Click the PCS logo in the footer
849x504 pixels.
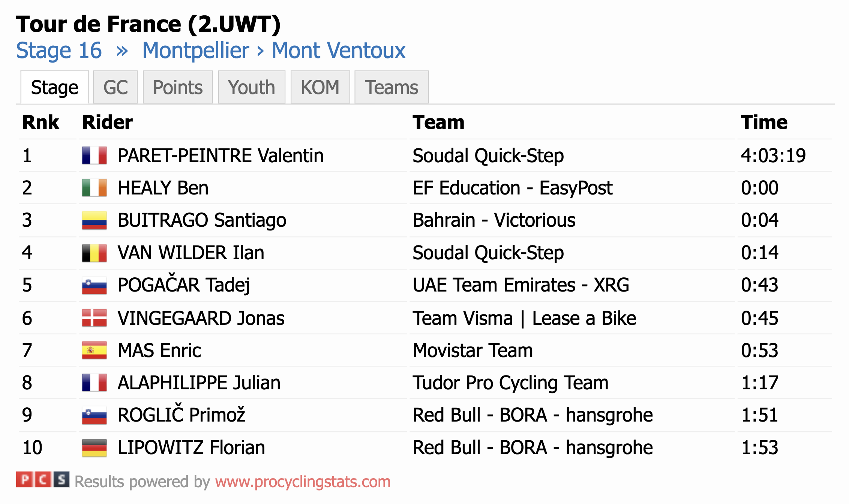click(x=43, y=480)
